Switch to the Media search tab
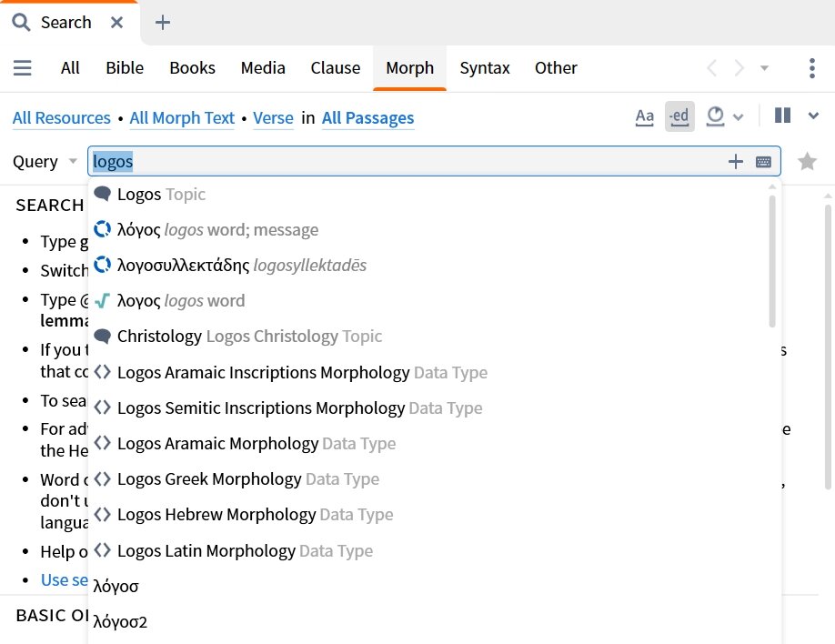Viewport: 835px width, 644px height. coord(263,68)
